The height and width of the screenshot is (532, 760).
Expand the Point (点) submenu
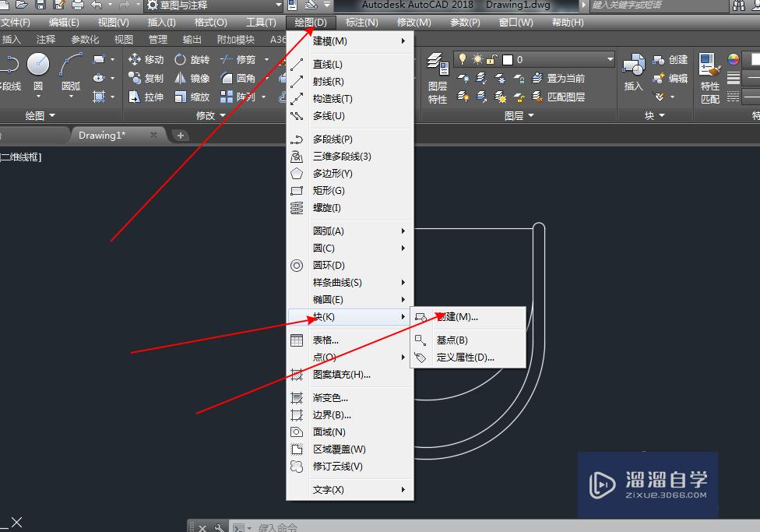pyautogui.click(x=350, y=358)
